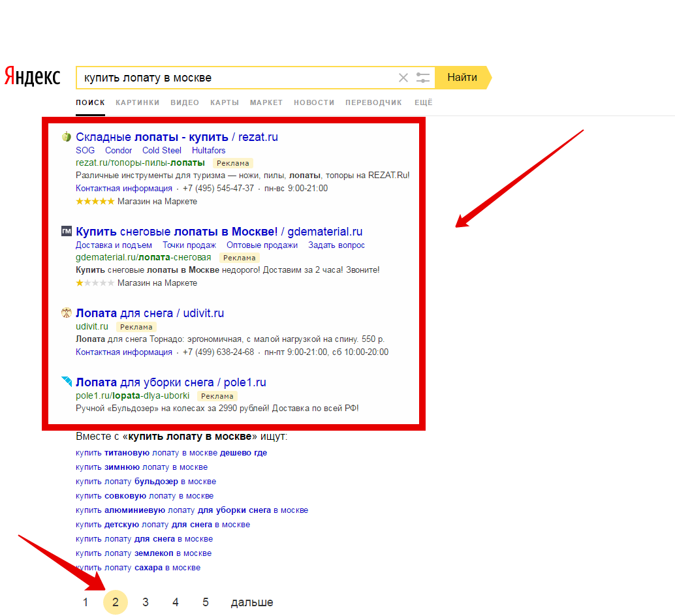
Task: Follow the Задать вопрос sitelink
Action: tap(336, 245)
